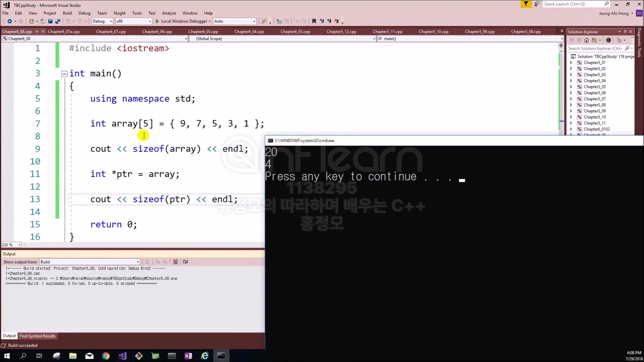The image size is (644, 362).
Task: Click the Solution Explorer Home icon
Action: [586, 40]
